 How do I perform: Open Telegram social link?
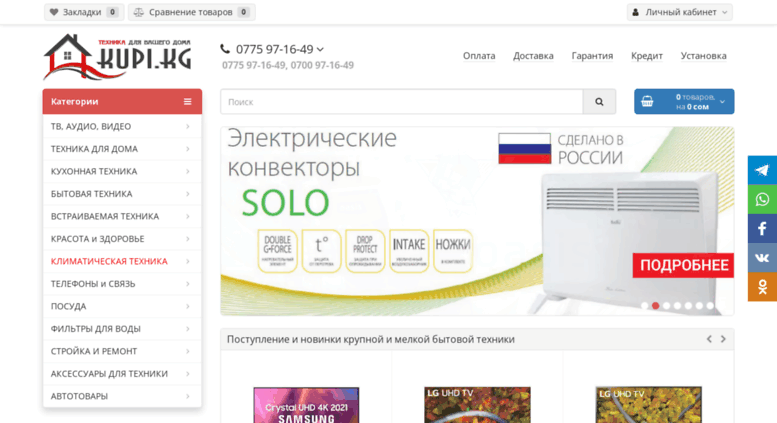762,170
